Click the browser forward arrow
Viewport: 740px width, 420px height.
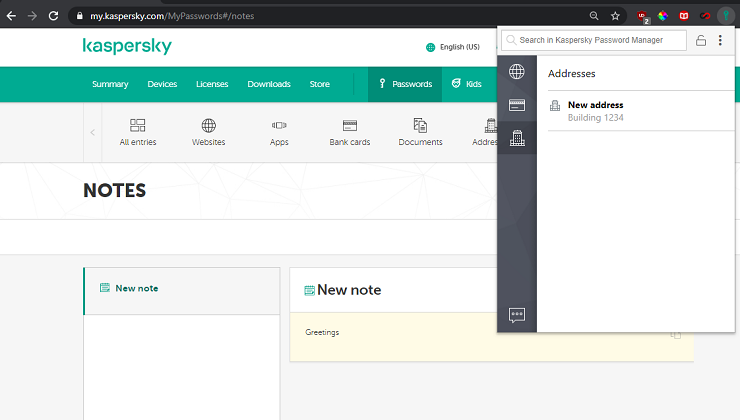pos(32,16)
